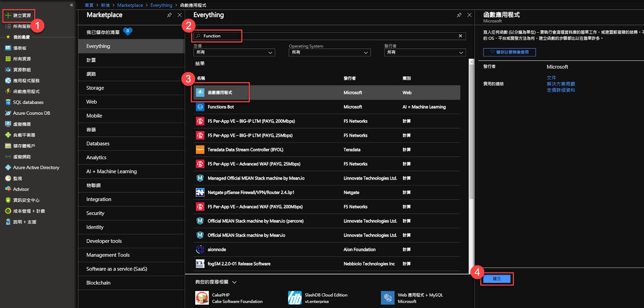Select the Storage category in Marketplace
Image resolution: width=644 pixels, height=308 pixels.
(131, 88)
